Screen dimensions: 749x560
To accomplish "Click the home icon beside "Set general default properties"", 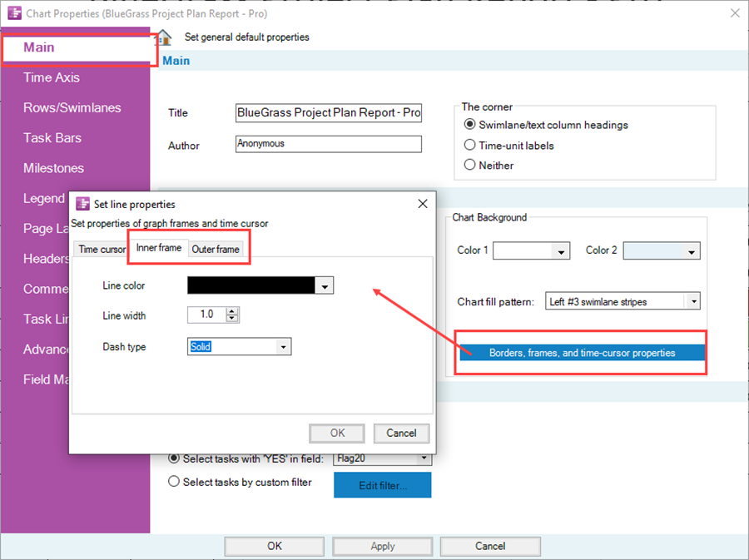I will pos(163,37).
